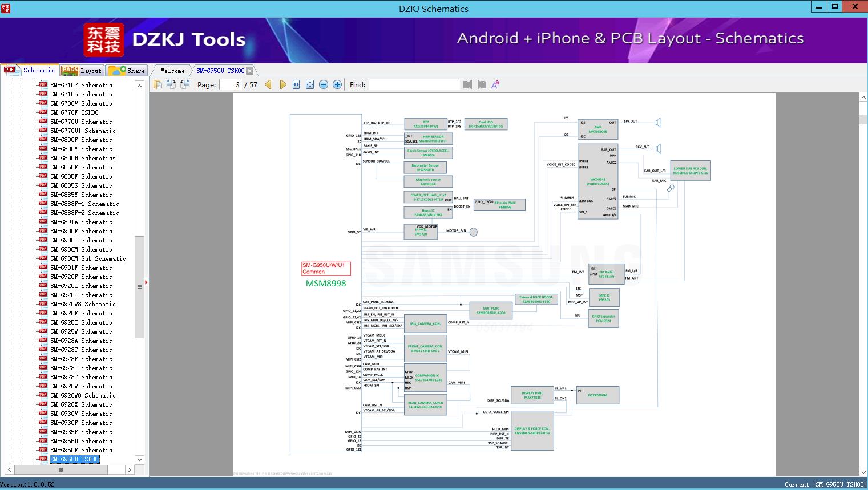The width and height of the screenshot is (868, 490).
Task: Click document viewer scroll up arrow
Action: (863, 98)
